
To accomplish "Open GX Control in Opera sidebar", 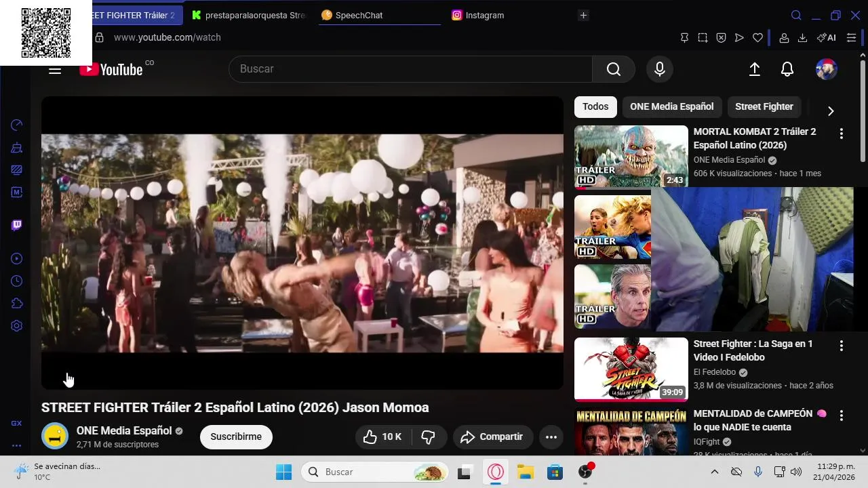I will (x=17, y=125).
